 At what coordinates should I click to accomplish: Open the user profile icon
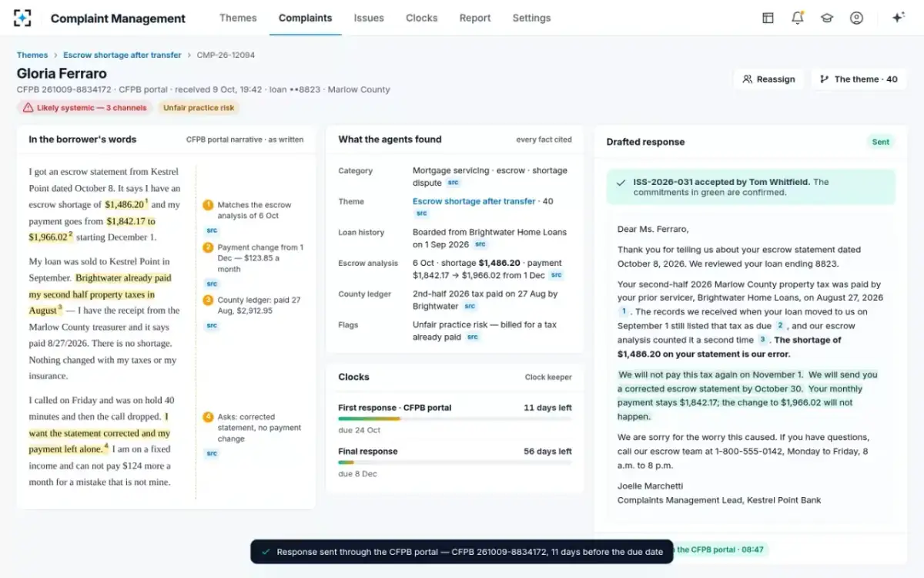pyautogui.click(x=856, y=18)
